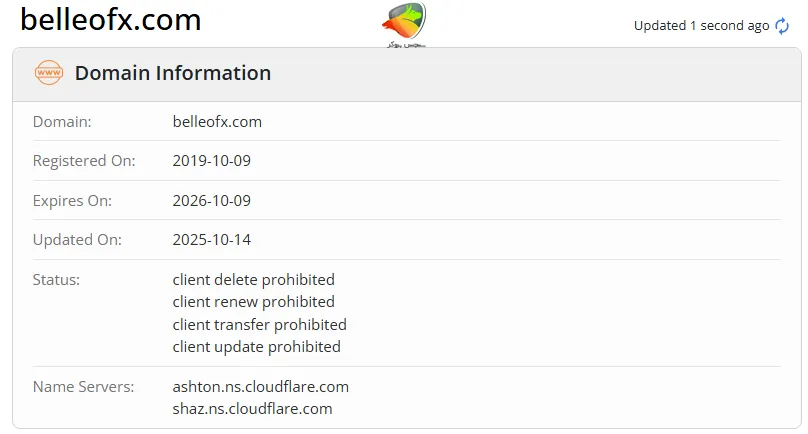Click the blue refresh arrows icon
Viewport: 808px width, 434px height.
[782, 26]
